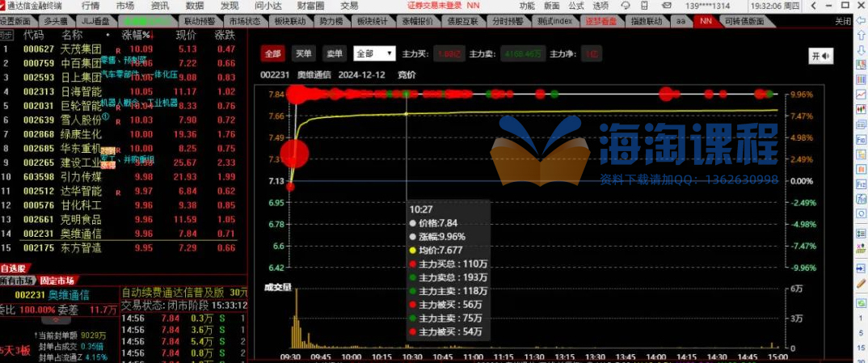This screenshot has width=868, height=363.
Task: Click the candlestick chart icon in right sidebar
Action: point(861,110)
